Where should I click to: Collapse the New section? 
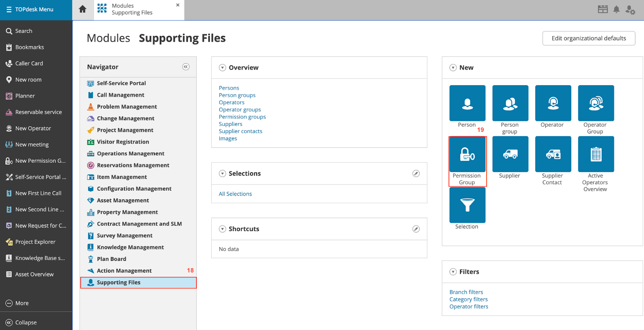tap(453, 68)
